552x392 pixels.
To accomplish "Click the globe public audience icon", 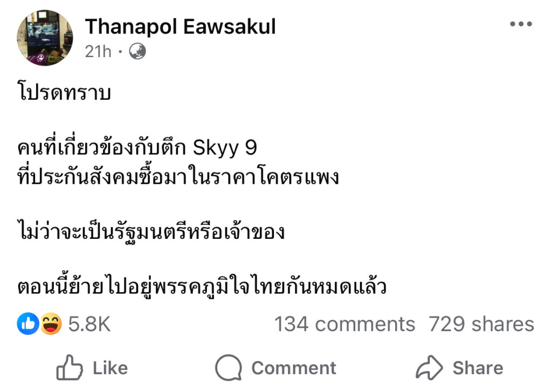I will (x=137, y=52).
